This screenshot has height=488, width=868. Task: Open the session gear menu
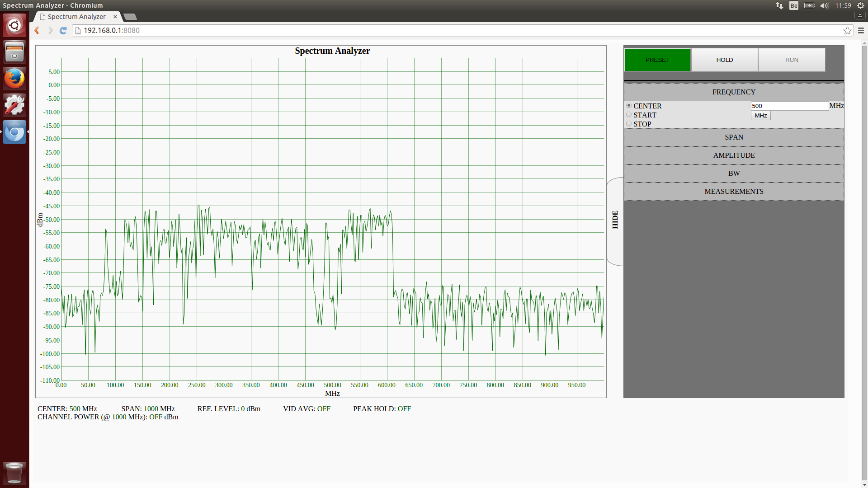click(x=861, y=5)
